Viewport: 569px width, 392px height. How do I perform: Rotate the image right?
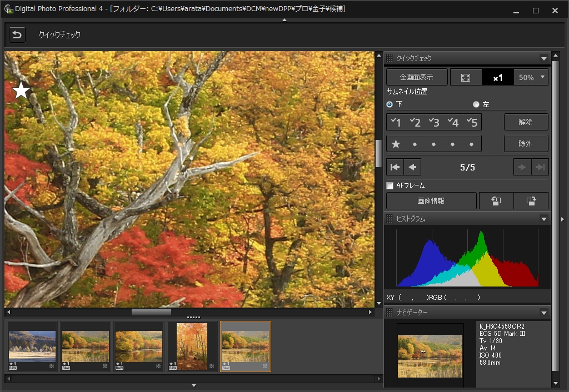[x=531, y=200]
